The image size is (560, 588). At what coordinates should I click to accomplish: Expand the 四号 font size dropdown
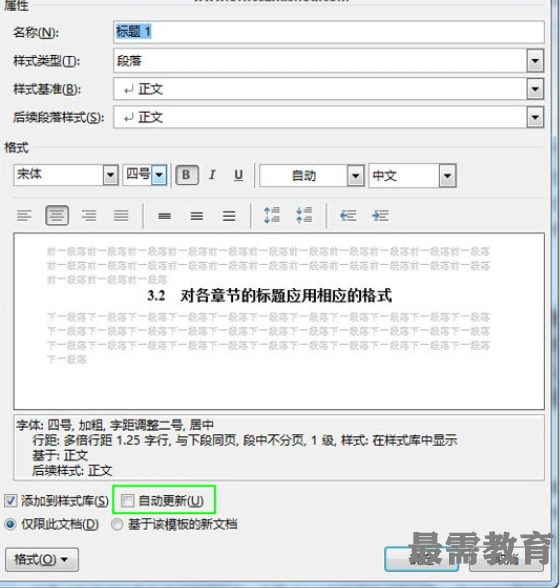159,175
